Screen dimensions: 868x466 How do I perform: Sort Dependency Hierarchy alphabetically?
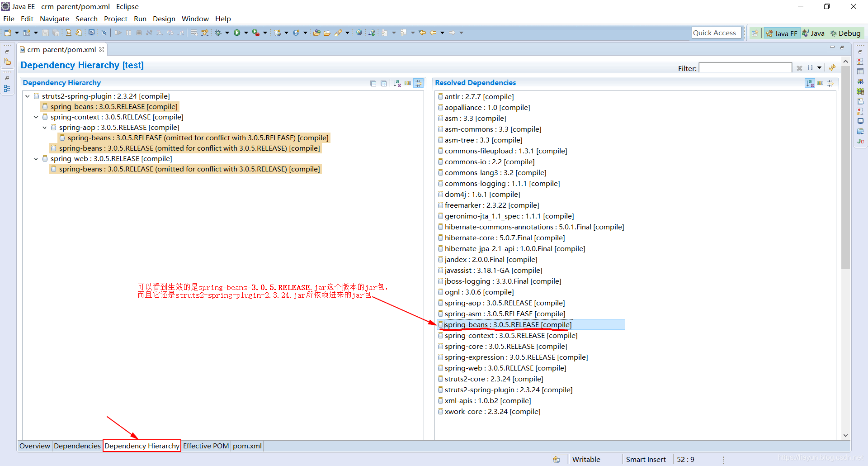click(397, 83)
